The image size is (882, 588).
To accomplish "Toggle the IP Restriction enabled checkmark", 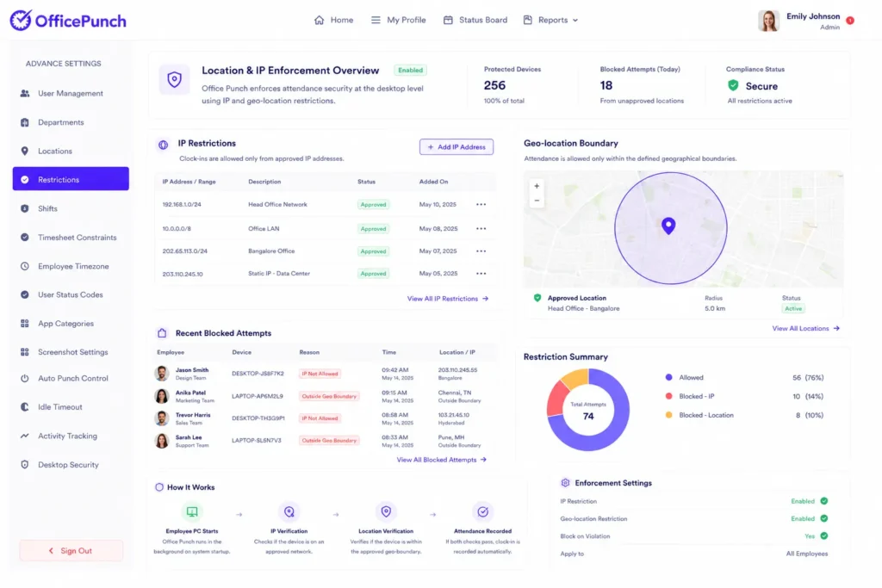I will 824,501.
